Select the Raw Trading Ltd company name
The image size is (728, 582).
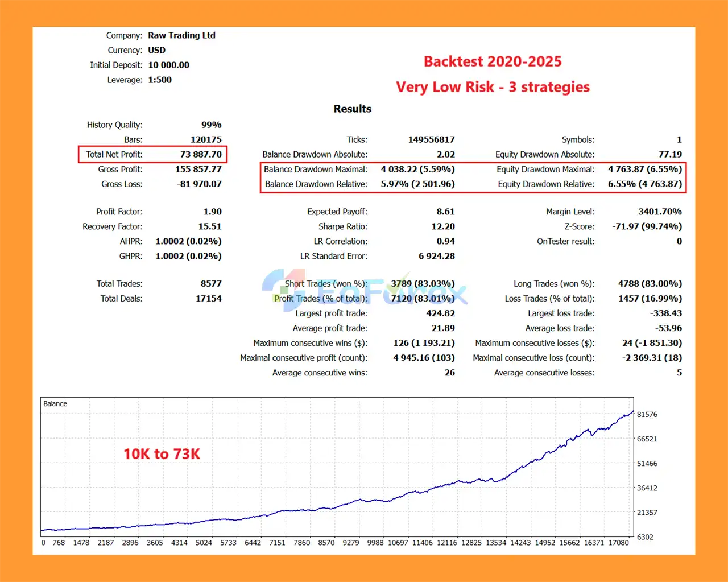(x=181, y=35)
